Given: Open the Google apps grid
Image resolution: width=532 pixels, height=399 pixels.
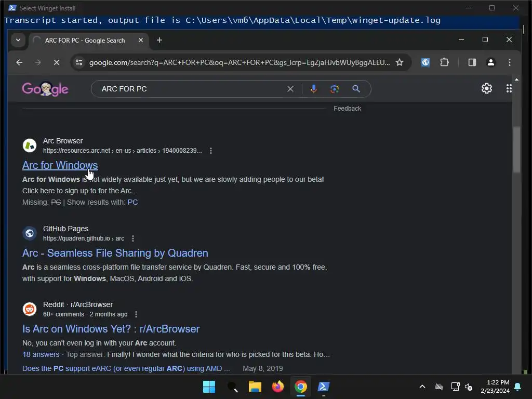Looking at the screenshot, I should (509, 88).
